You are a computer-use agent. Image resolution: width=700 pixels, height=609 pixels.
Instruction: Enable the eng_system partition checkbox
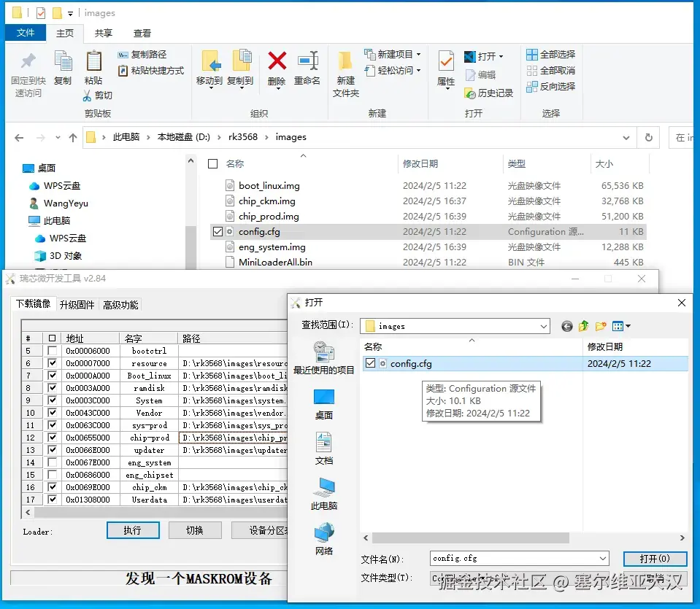pos(52,462)
